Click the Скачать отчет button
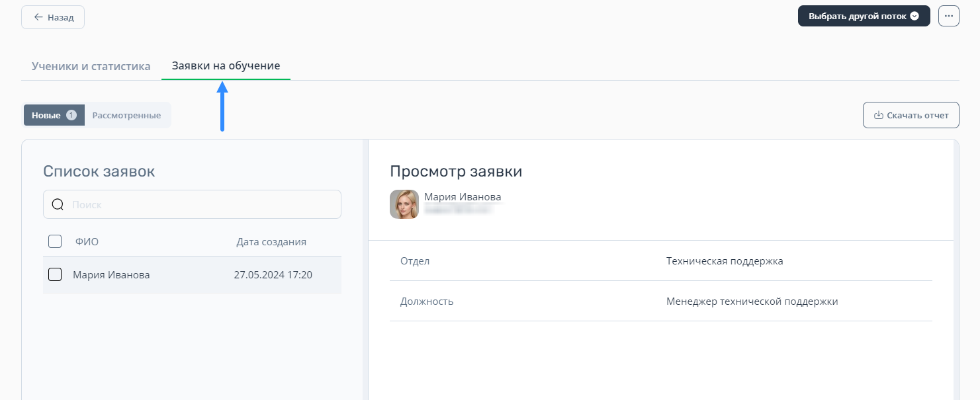The image size is (980, 400). coord(911,115)
